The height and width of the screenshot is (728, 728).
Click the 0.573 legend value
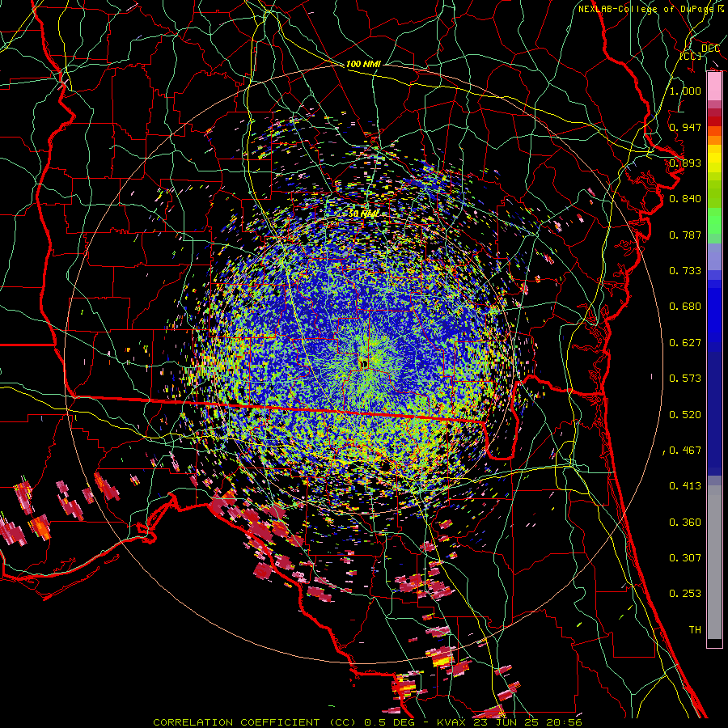click(x=685, y=379)
